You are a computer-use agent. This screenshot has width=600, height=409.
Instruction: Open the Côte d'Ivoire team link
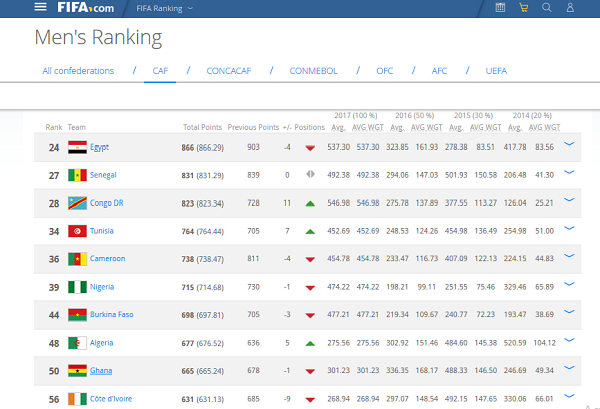[111, 399]
